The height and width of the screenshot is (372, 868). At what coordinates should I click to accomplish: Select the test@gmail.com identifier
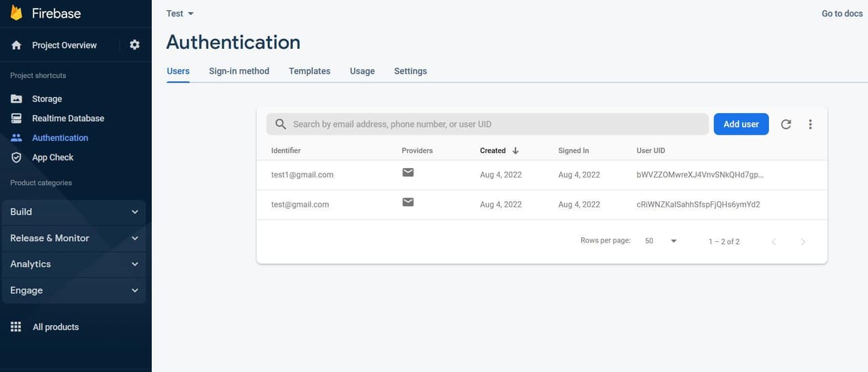300,205
